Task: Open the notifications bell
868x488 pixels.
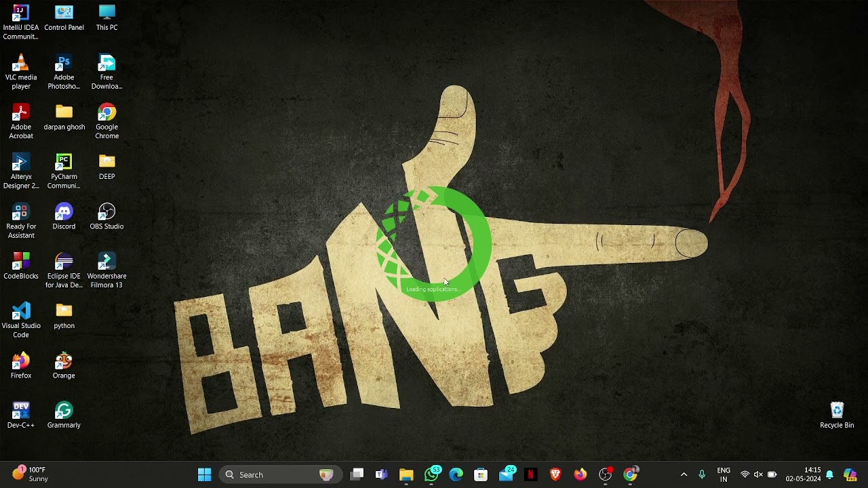Action: coord(829,474)
